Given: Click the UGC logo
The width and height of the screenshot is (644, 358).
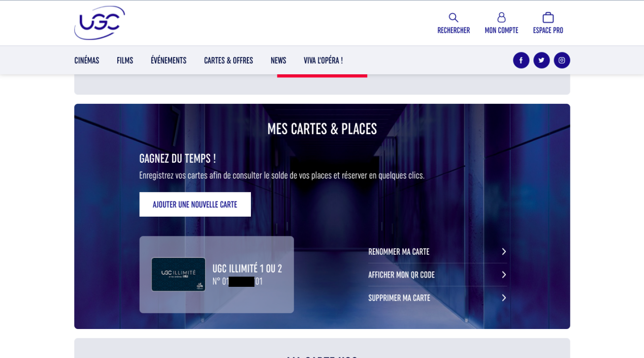Looking at the screenshot, I should click(x=100, y=23).
